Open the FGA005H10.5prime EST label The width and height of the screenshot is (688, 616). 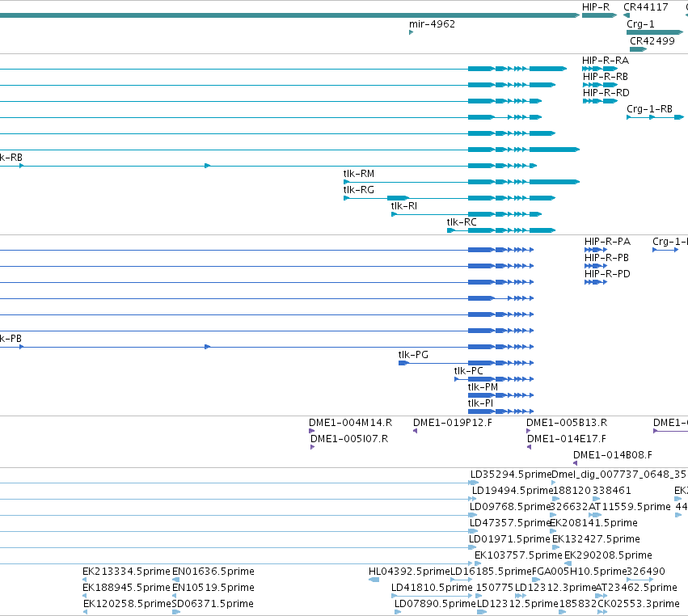point(579,572)
